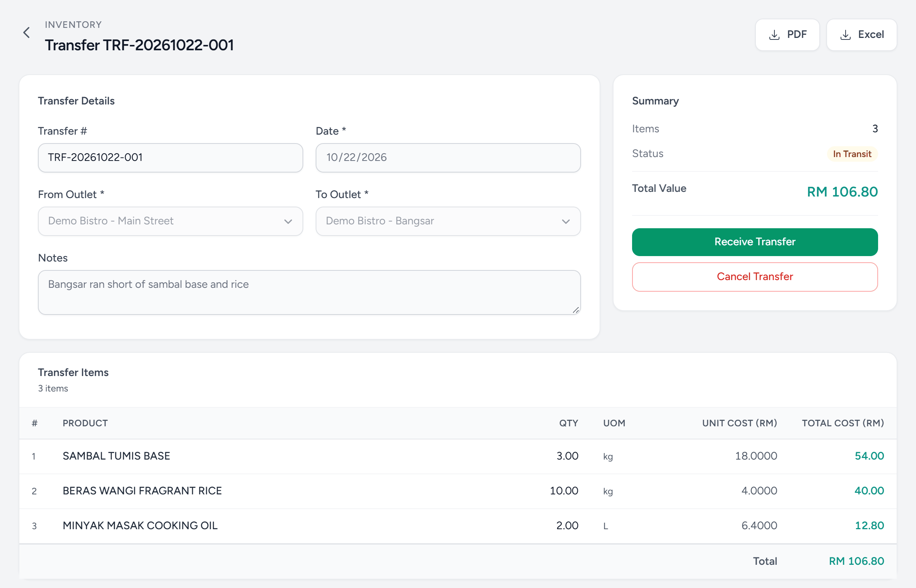Click the UOM column header
This screenshot has height=588, width=916.
(x=614, y=423)
